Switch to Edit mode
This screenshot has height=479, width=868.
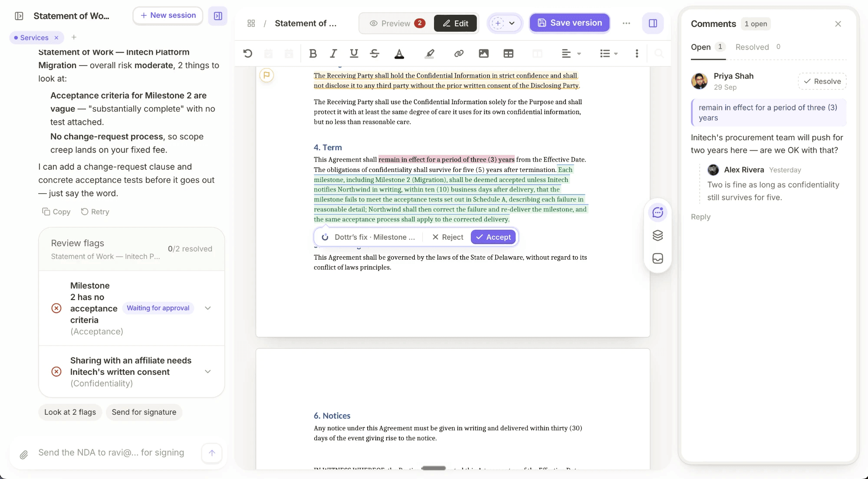pyautogui.click(x=455, y=23)
